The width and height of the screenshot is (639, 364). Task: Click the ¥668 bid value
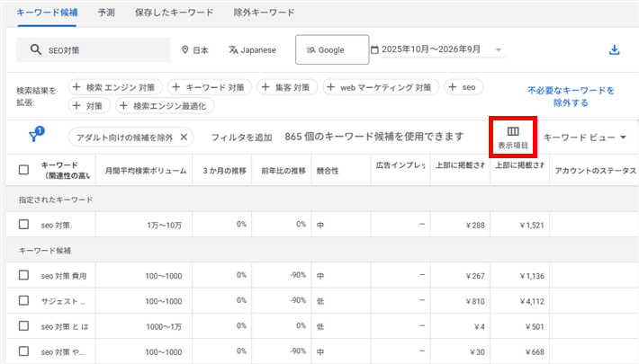click(x=535, y=352)
